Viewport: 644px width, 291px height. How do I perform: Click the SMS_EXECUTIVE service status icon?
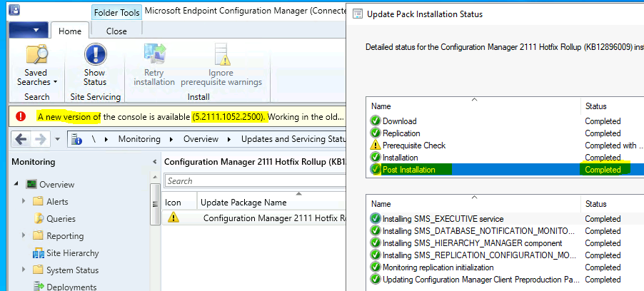376,219
